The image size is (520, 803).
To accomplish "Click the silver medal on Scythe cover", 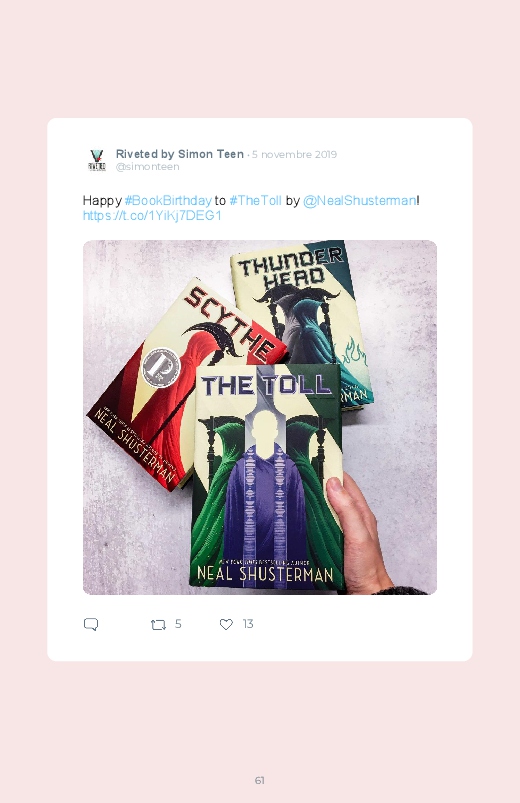I will coord(161,368).
